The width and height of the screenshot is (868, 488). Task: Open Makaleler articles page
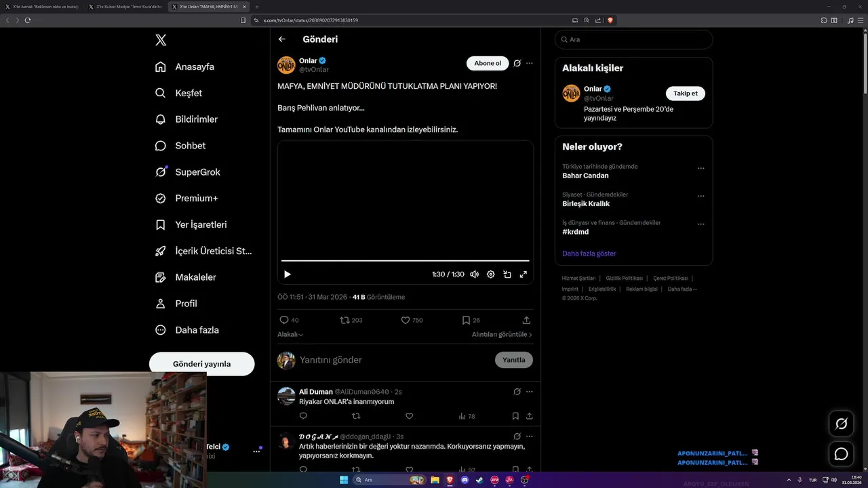point(186,277)
